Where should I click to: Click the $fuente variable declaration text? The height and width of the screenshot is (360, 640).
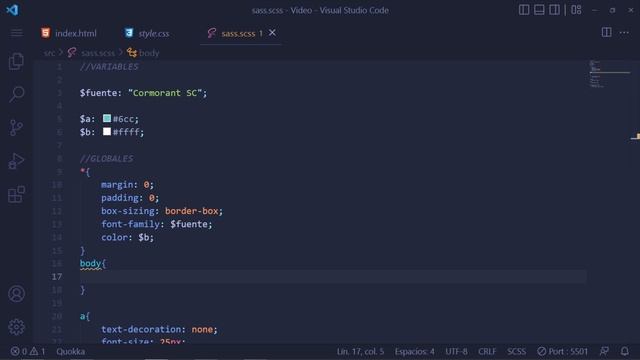tap(143, 93)
